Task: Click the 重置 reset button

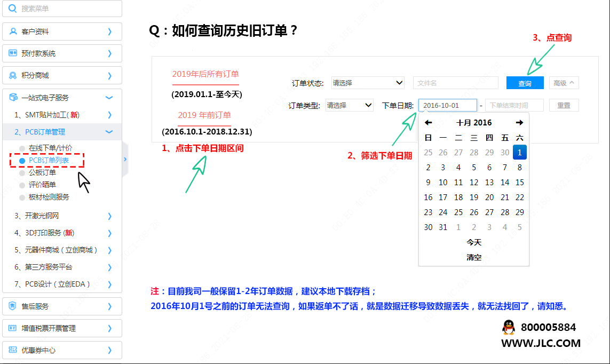Action: (564, 105)
